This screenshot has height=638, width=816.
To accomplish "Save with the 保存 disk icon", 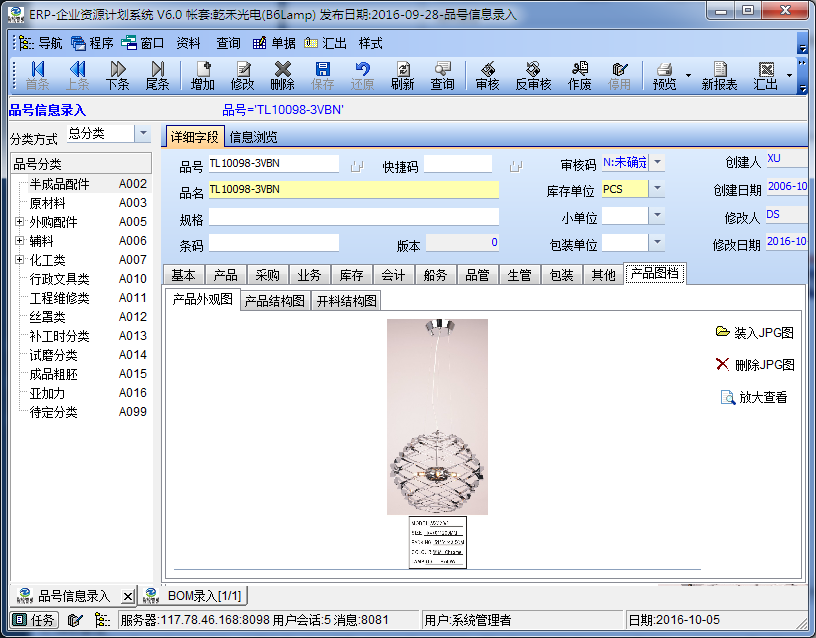I will click(x=323, y=76).
